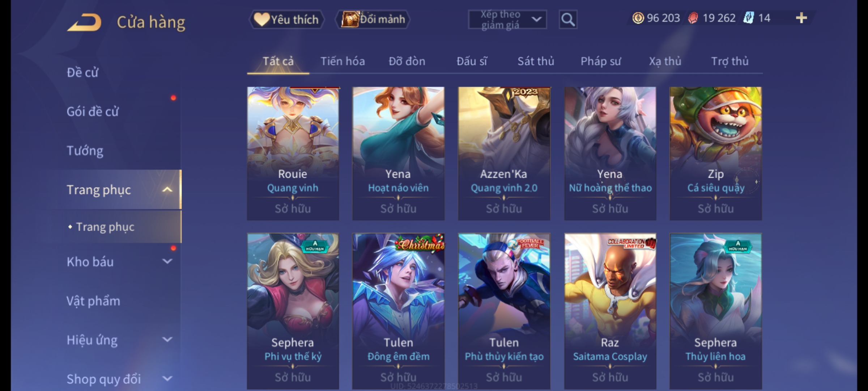Open the search magnifier icon

click(568, 20)
